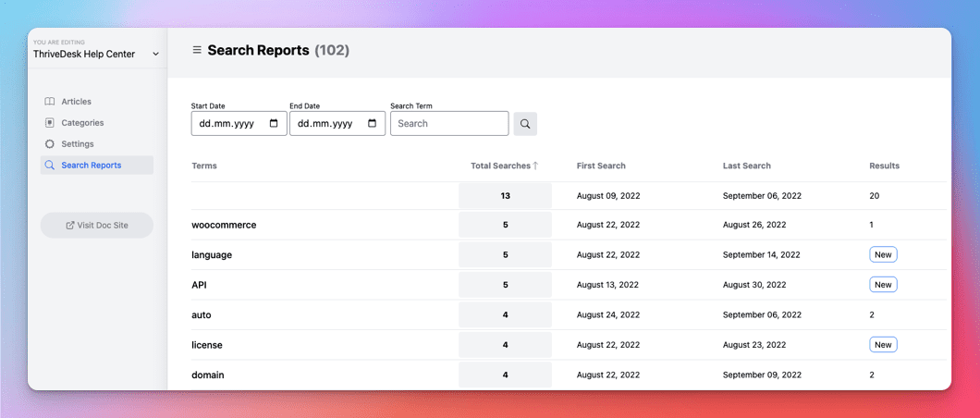Click the magnifier search submit button

(525, 124)
